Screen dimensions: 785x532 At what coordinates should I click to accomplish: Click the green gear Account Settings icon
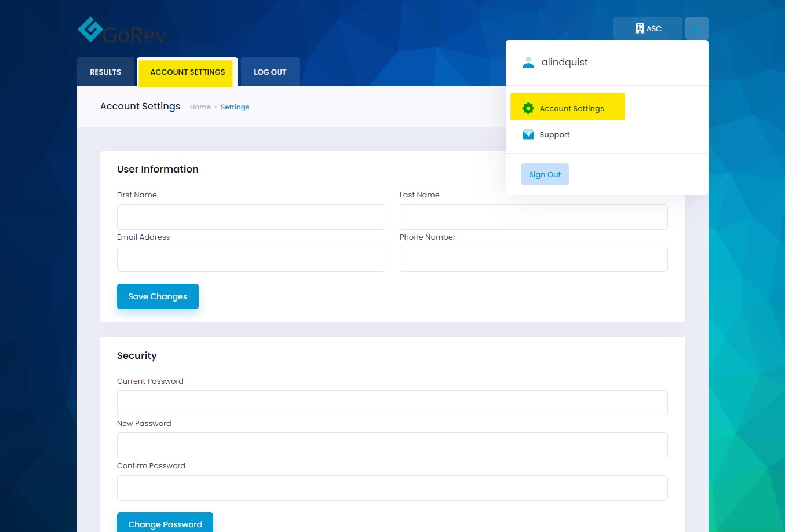[x=528, y=108]
